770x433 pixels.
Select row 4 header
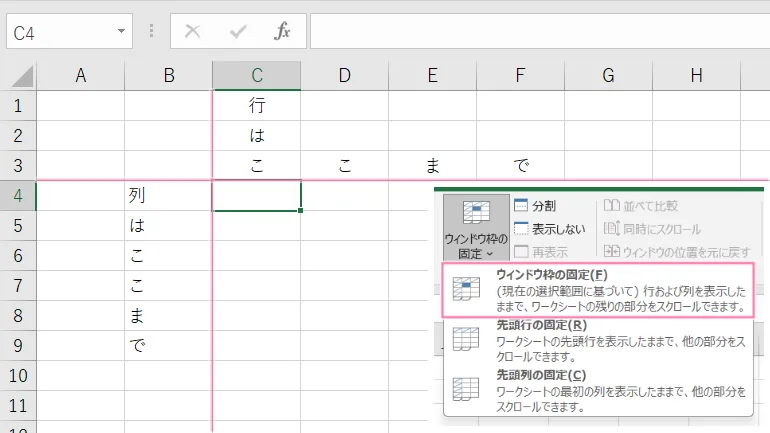click(x=18, y=195)
